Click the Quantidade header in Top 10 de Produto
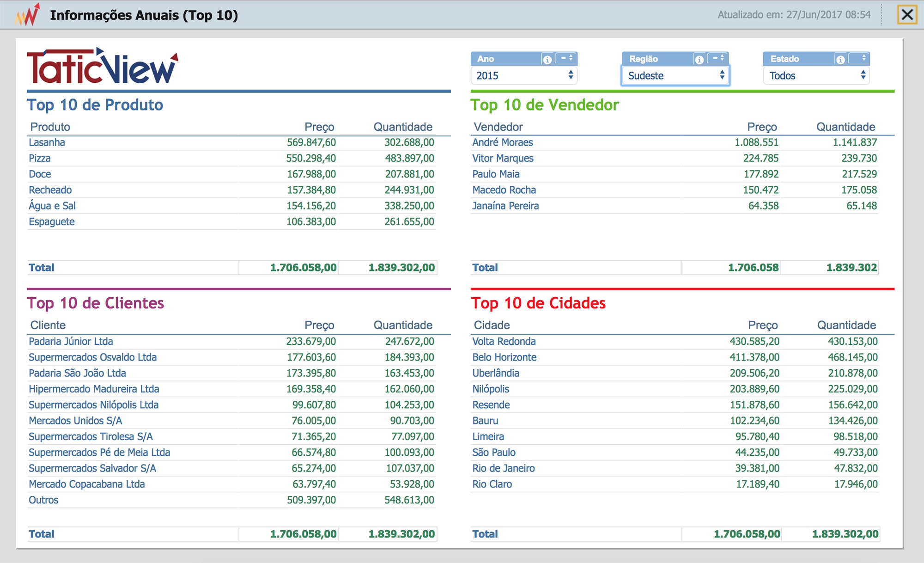The image size is (924, 563). pyautogui.click(x=403, y=127)
